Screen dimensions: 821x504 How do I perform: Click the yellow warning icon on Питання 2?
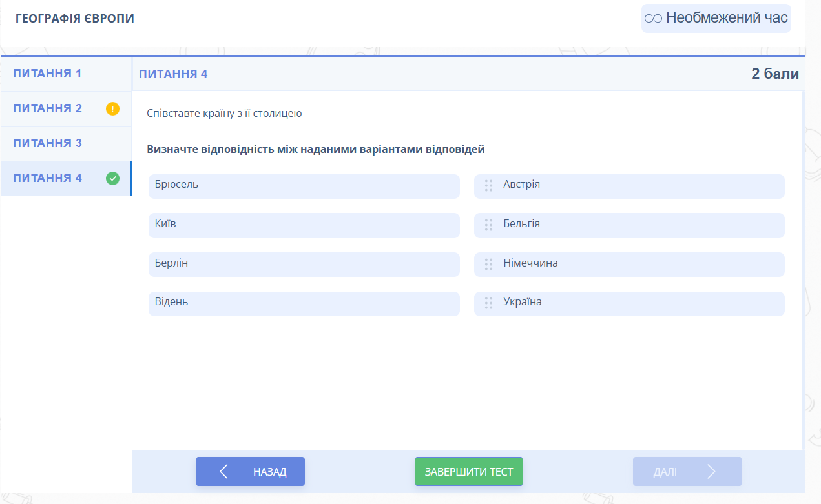(112, 108)
